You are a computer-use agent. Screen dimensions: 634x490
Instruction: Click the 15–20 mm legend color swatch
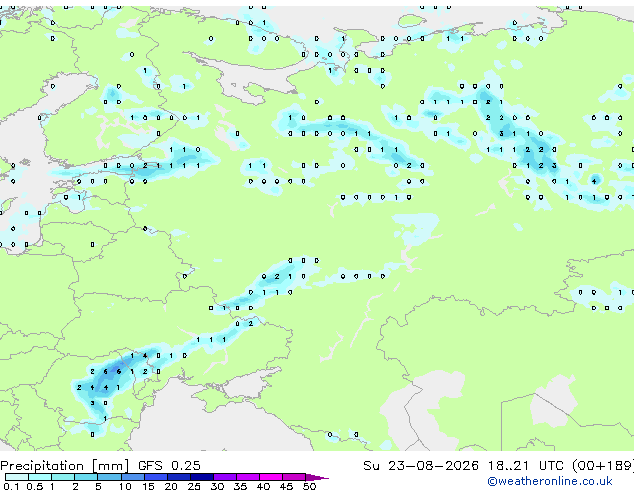[155, 477]
